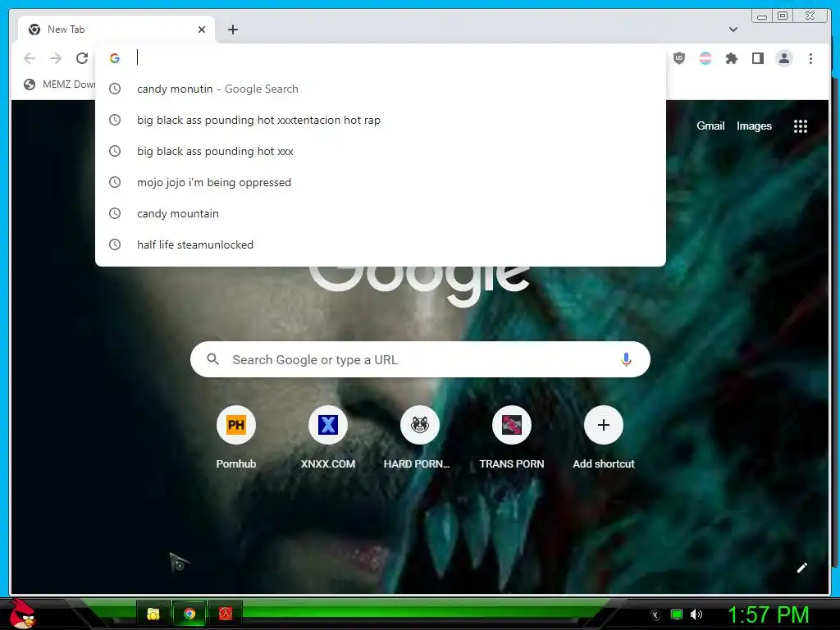Click the address bar input field

tap(396, 58)
